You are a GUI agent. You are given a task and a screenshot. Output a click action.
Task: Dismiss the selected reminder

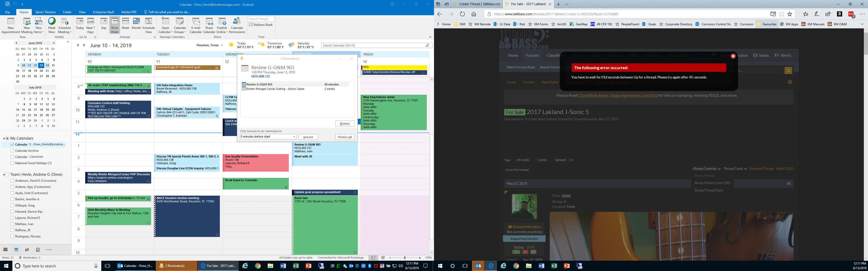coord(345,124)
